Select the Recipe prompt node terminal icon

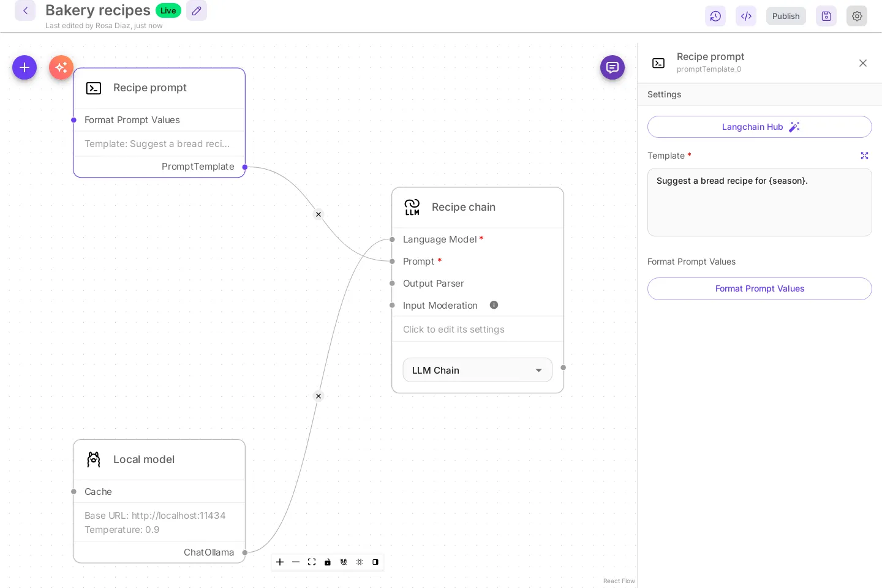click(94, 88)
